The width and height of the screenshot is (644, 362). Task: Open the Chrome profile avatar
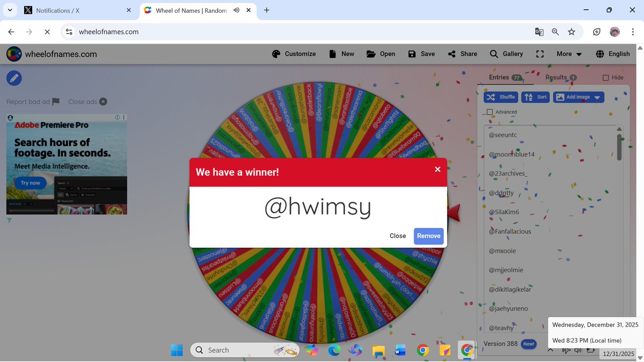tap(615, 32)
